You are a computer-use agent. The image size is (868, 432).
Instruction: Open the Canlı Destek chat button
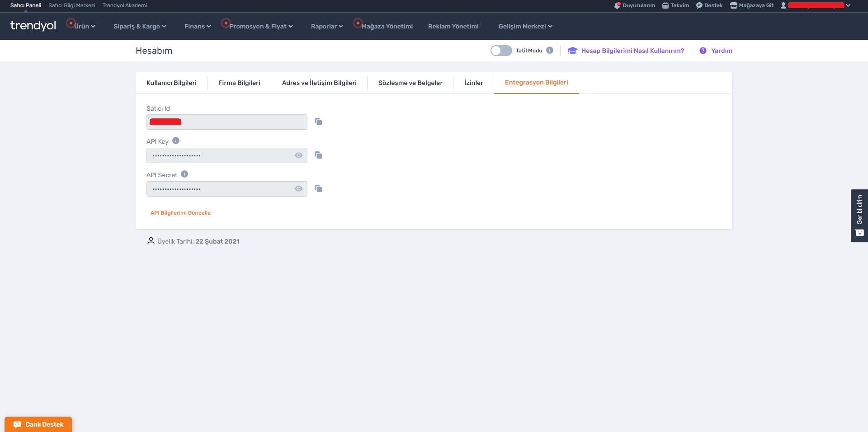38,424
